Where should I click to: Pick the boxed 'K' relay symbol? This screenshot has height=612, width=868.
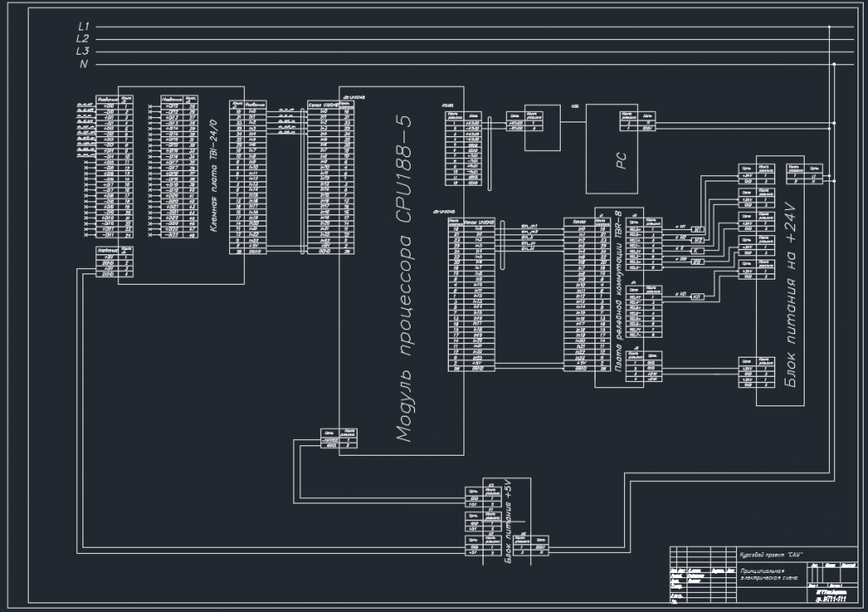click(698, 250)
